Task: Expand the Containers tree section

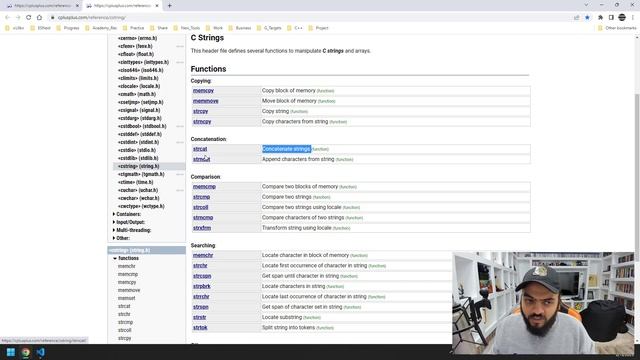Action: (x=127, y=214)
